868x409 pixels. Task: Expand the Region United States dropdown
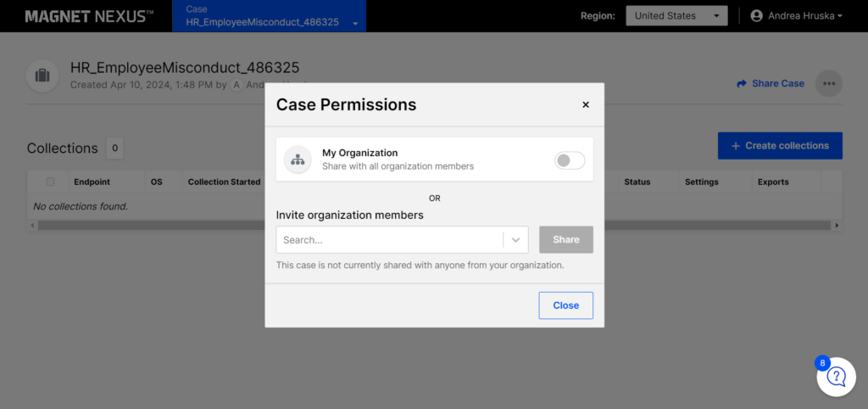[676, 16]
